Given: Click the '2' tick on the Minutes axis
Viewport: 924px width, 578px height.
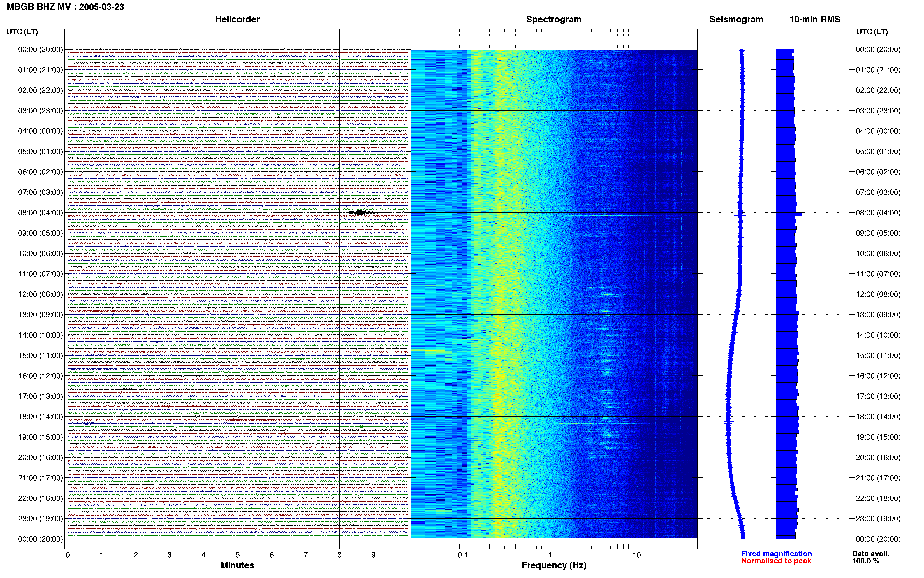Looking at the screenshot, I should pos(136,555).
